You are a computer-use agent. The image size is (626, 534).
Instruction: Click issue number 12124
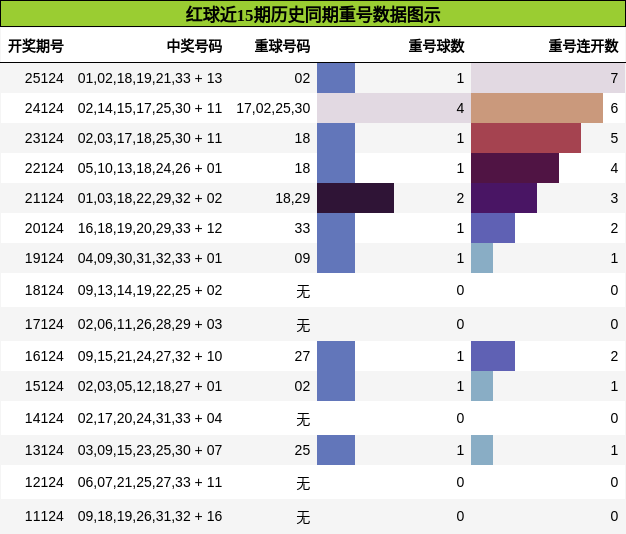coord(44,482)
